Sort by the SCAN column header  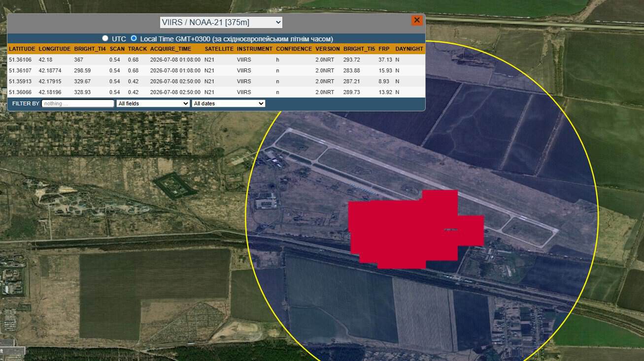point(117,49)
